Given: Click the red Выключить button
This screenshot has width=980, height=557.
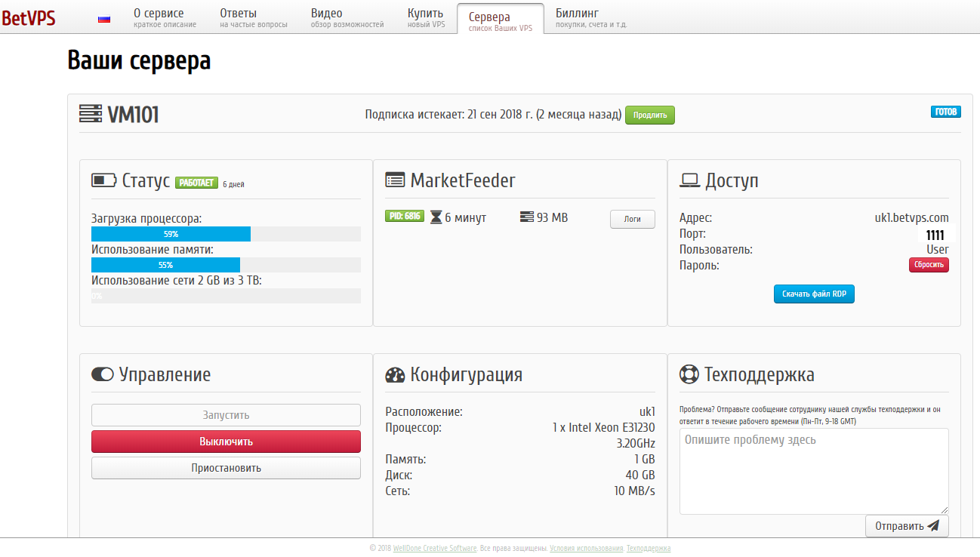Looking at the screenshot, I should click(226, 442).
